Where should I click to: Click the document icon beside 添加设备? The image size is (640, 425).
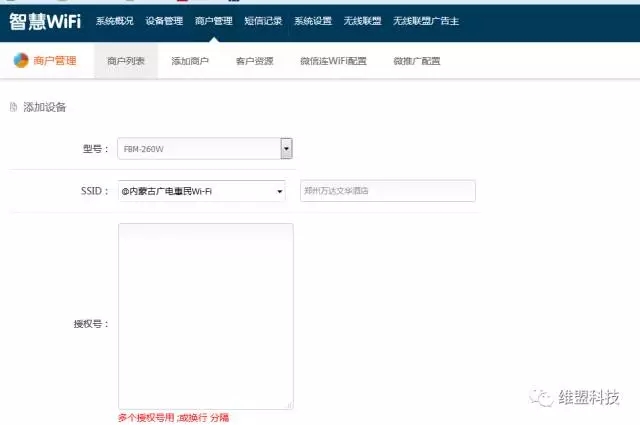(x=13, y=107)
